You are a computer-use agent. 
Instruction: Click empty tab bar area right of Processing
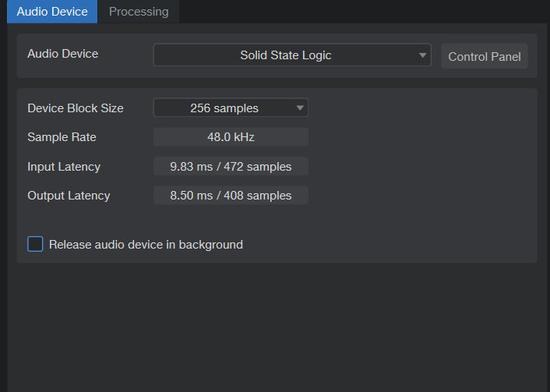(x=358, y=12)
